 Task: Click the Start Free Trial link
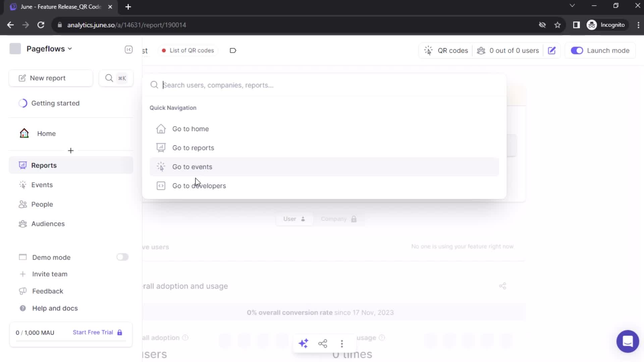pyautogui.click(x=93, y=332)
